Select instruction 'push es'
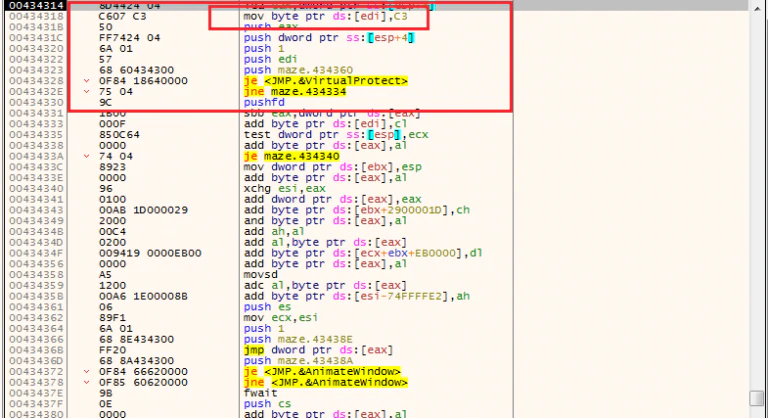 267,307
